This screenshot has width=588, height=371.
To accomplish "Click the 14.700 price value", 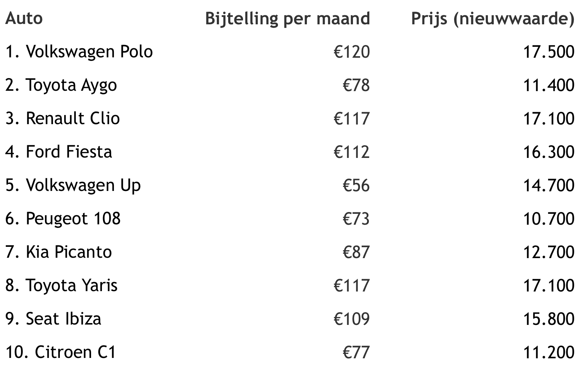I will (548, 185).
